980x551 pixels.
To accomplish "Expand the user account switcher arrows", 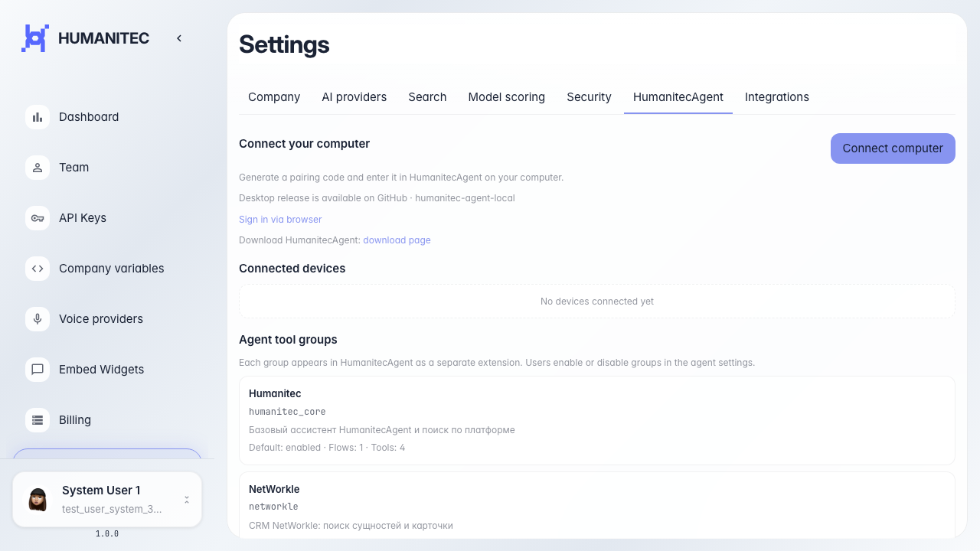I will (187, 500).
